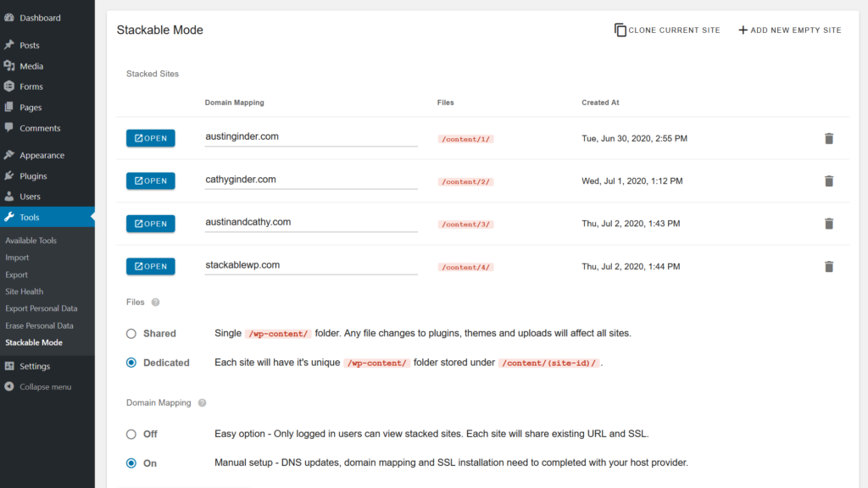The image size is (868, 488).
Task: Click trash icon for cathyginder.com row
Action: click(x=829, y=180)
